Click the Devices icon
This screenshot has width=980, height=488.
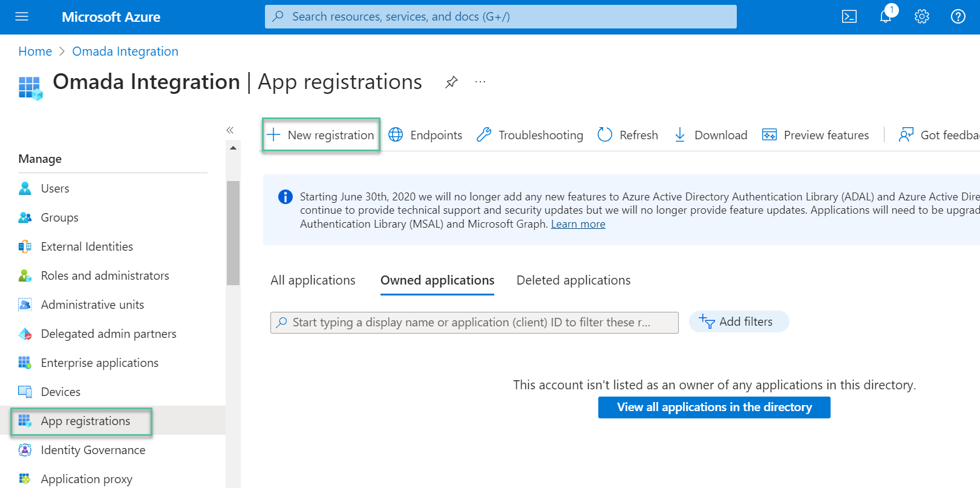pos(25,392)
